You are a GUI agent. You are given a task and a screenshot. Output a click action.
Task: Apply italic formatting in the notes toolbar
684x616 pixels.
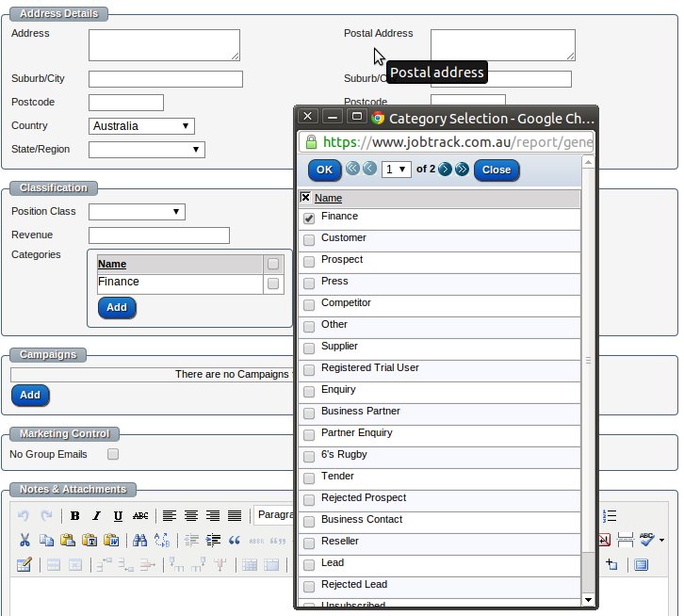(96, 516)
